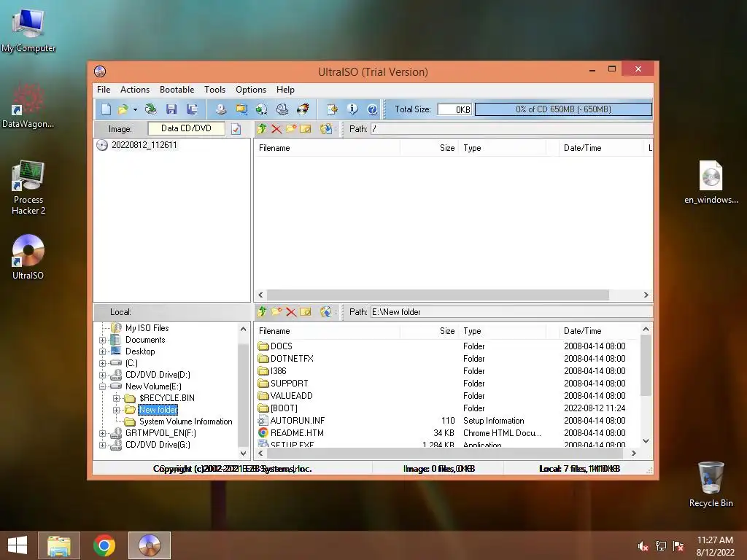Image resolution: width=747 pixels, height=560 pixels.
Task: Click the Open image folder icon
Action: tap(123, 109)
